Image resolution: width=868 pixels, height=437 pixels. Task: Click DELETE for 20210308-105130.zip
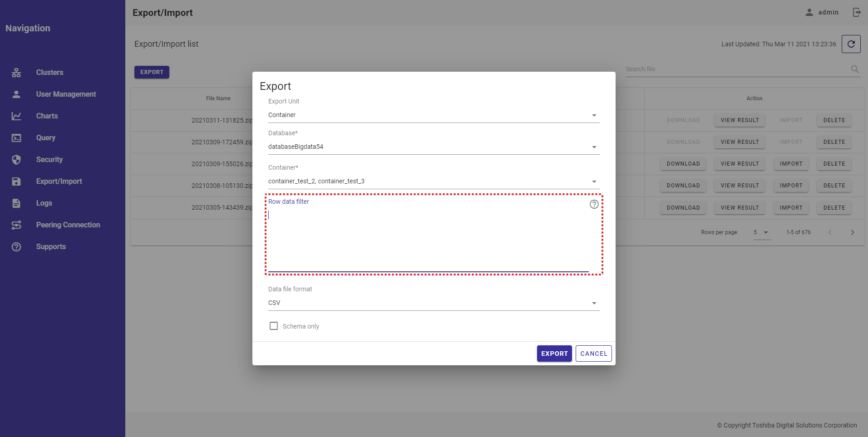point(834,186)
